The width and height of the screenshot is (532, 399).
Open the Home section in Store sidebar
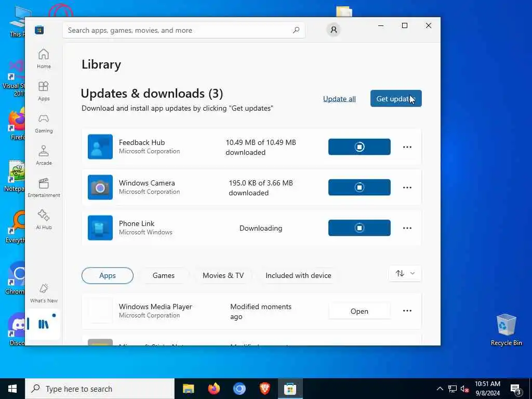click(44, 58)
